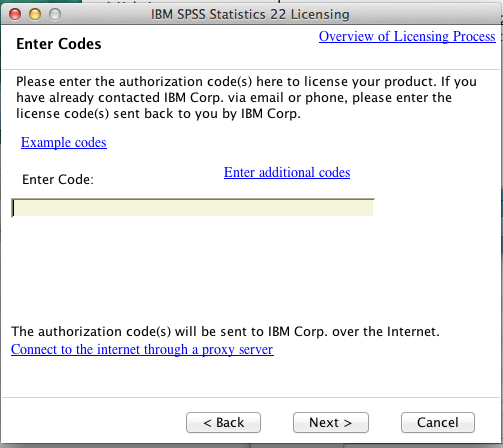Focus the Enter Code text field
This screenshot has width=503, height=448.
pyautogui.click(x=193, y=208)
